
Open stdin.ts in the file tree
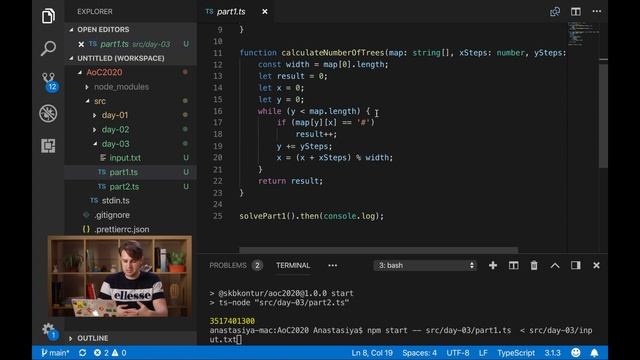(116, 201)
